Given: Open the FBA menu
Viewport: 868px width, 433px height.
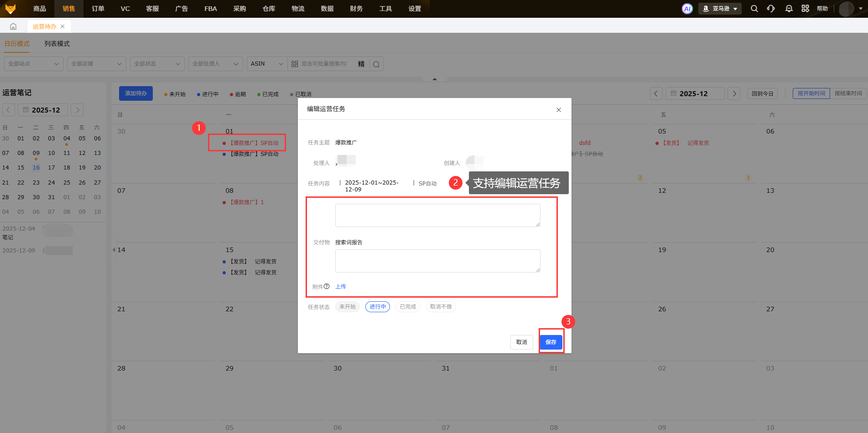Looking at the screenshot, I should point(211,9).
